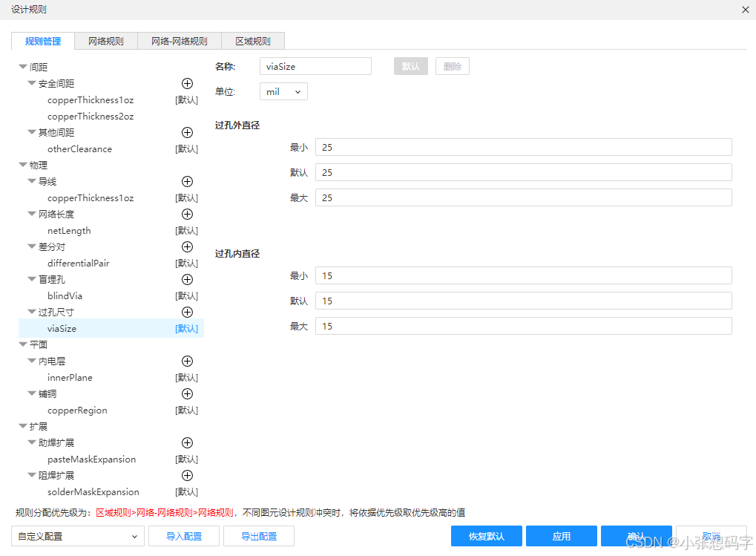Viewport: 756px width, 556px height.
Task: Switch to the 规则管理 tab
Action: click(43, 41)
